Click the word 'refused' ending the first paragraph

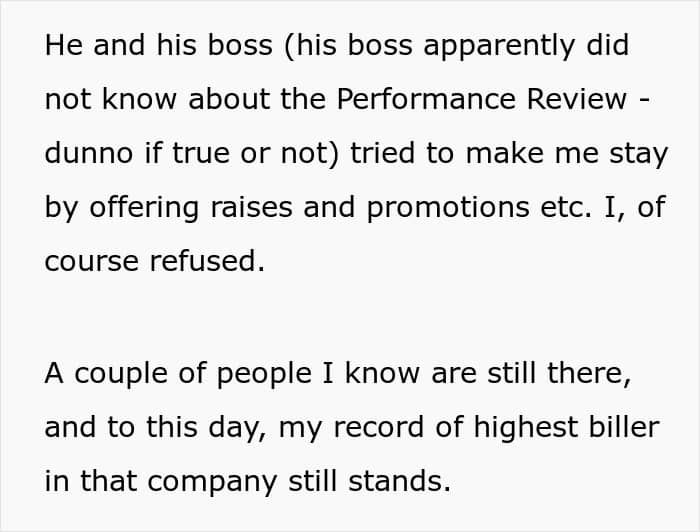pyautogui.click(x=207, y=261)
